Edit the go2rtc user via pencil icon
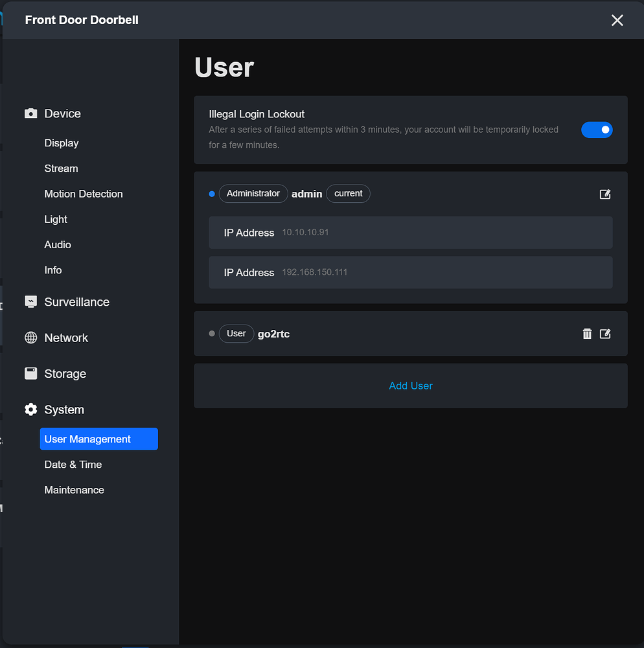Image resolution: width=644 pixels, height=648 pixels. coord(605,333)
